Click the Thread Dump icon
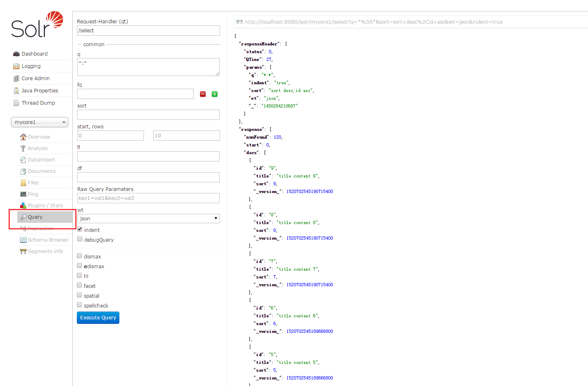Image resolution: width=588 pixels, height=386 pixels. click(x=16, y=103)
